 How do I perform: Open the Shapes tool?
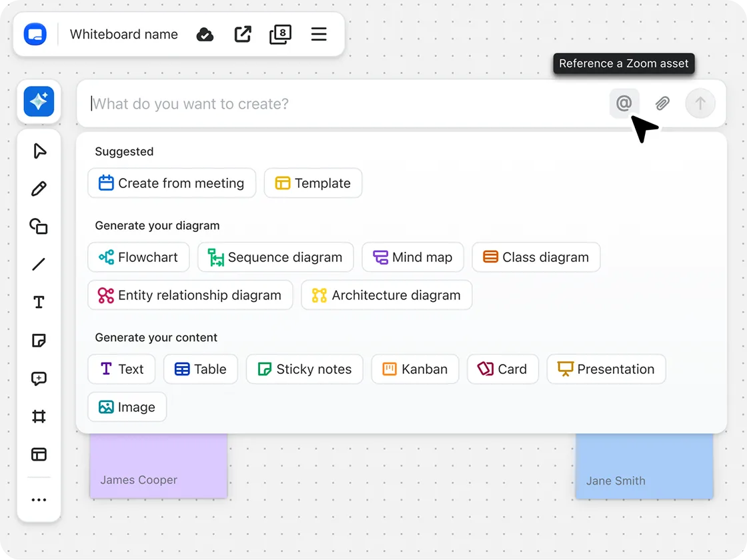pyautogui.click(x=39, y=227)
